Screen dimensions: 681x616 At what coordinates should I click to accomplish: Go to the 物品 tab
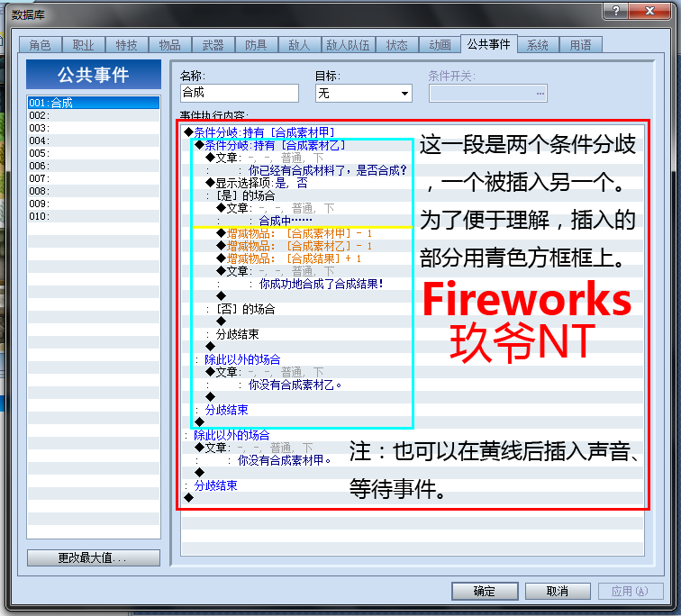click(170, 45)
